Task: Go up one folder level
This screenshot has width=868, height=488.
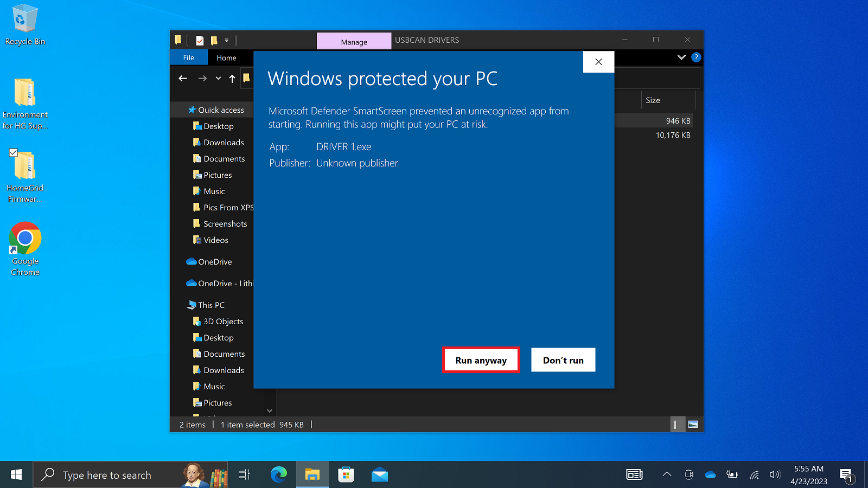Action: (232, 79)
